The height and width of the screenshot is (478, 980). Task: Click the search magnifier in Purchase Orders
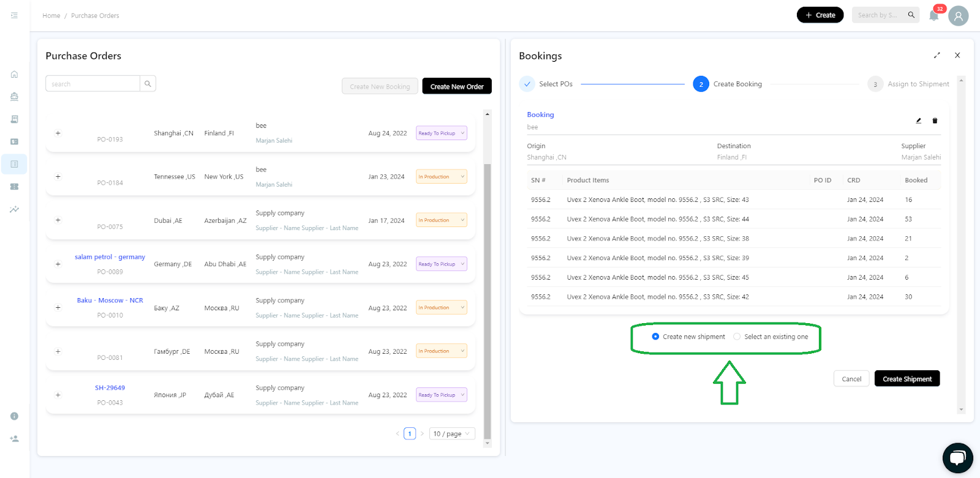148,84
